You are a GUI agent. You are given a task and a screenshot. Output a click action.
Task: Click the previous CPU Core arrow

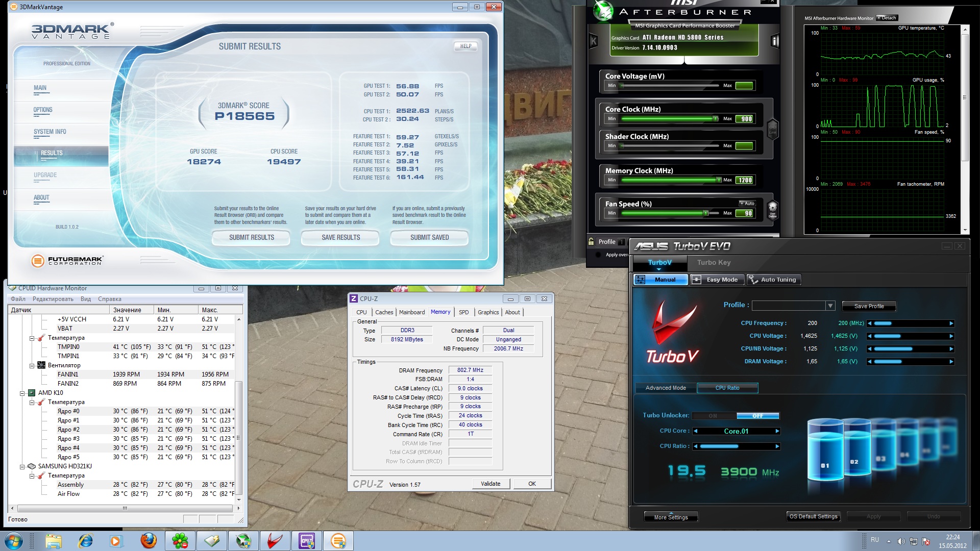[x=696, y=431]
